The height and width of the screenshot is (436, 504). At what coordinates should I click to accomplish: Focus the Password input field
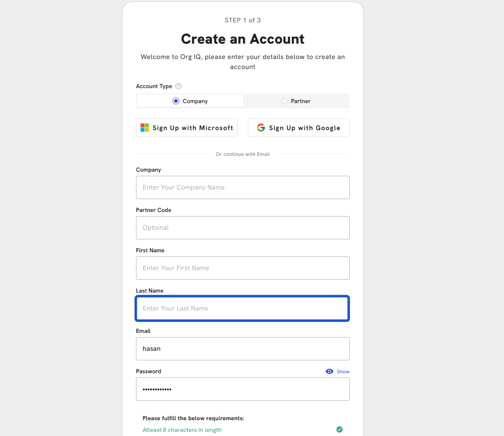pos(243,389)
